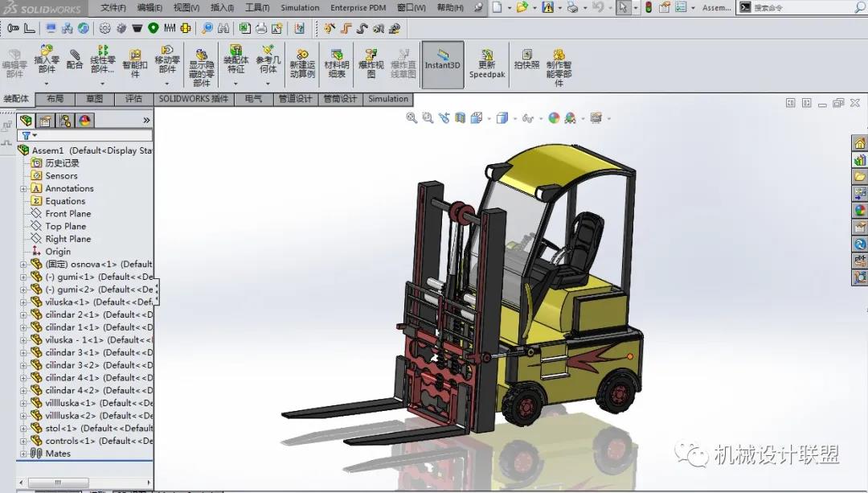Select Sensors in the feature tree
This screenshot has height=493, width=868.
61,176
